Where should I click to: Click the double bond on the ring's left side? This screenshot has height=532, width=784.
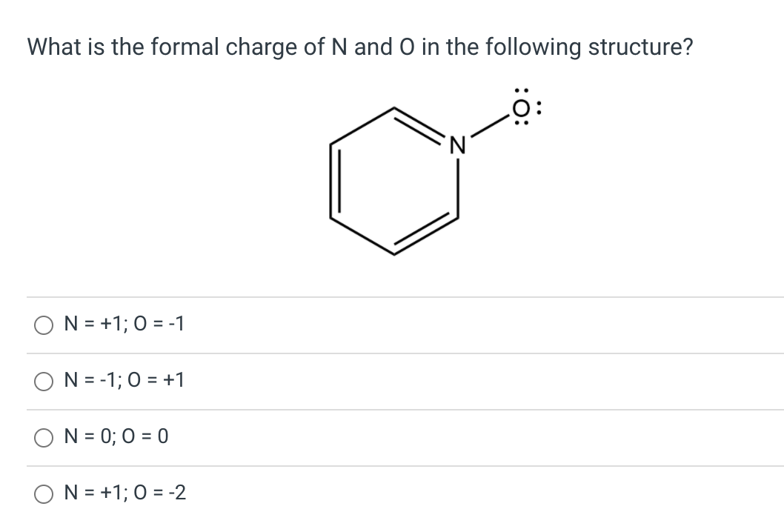pos(336,182)
